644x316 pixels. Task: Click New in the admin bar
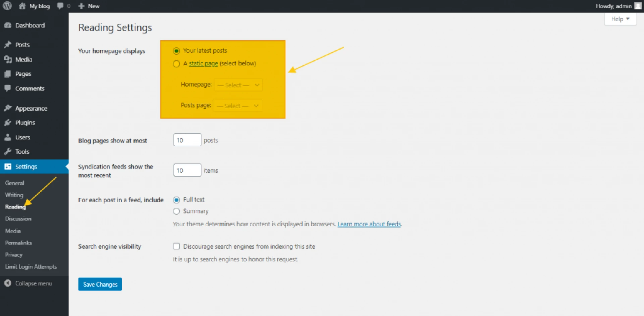[94, 6]
